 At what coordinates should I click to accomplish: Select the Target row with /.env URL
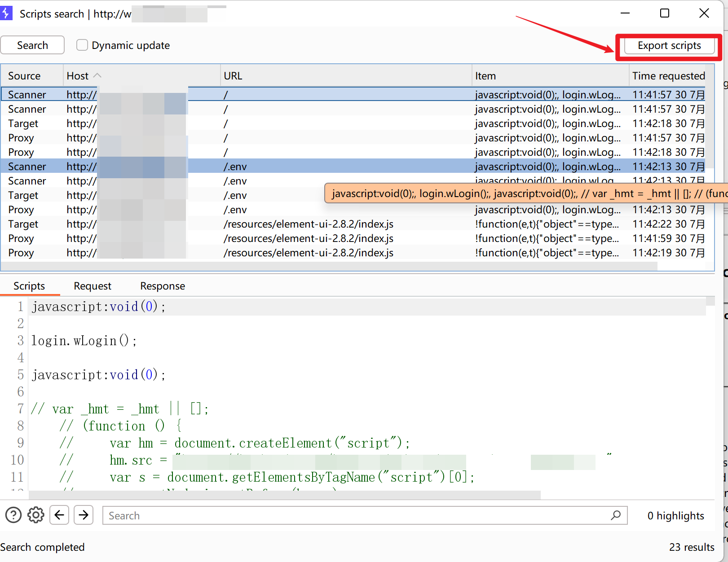(x=353, y=195)
